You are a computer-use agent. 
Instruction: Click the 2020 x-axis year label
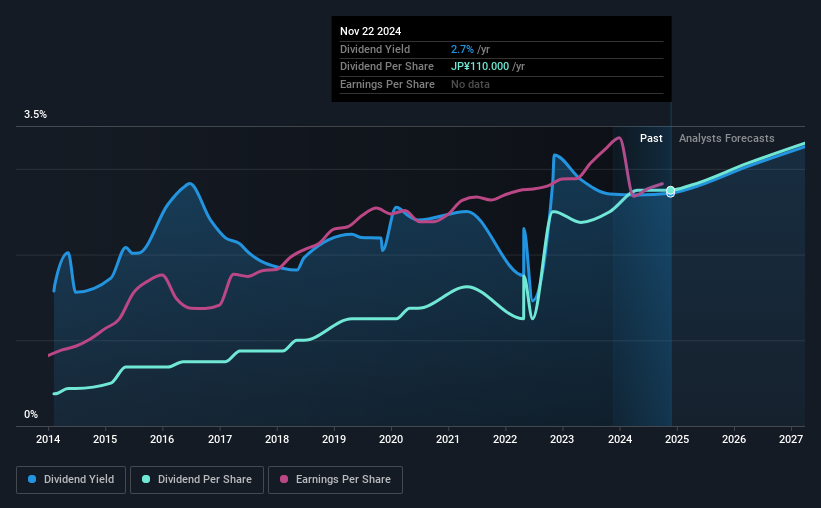tap(391, 439)
